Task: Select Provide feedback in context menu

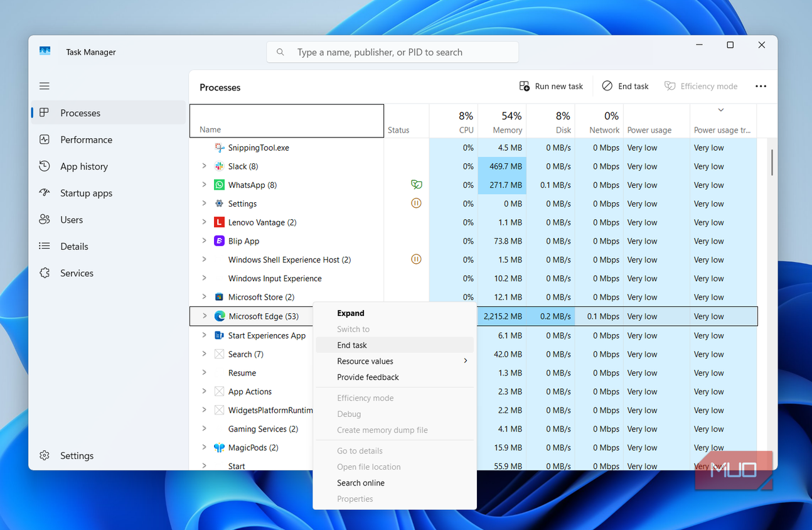Action: tap(395, 377)
